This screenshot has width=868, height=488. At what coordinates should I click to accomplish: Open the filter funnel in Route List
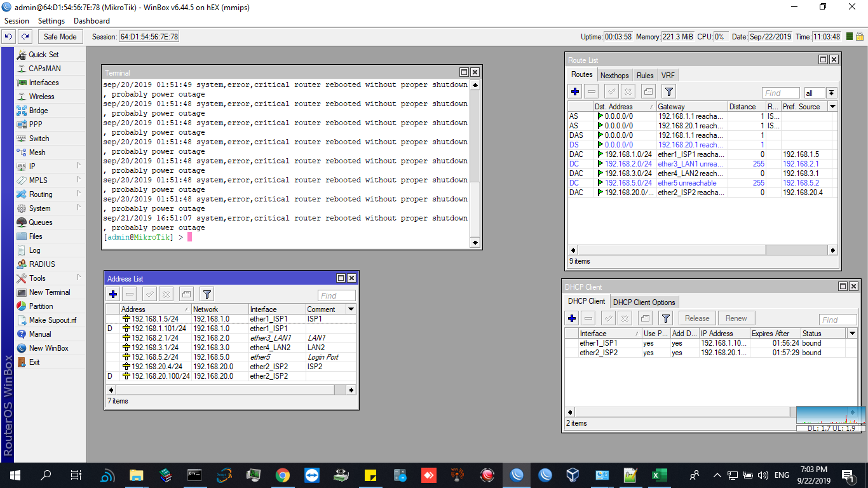pyautogui.click(x=668, y=91)
